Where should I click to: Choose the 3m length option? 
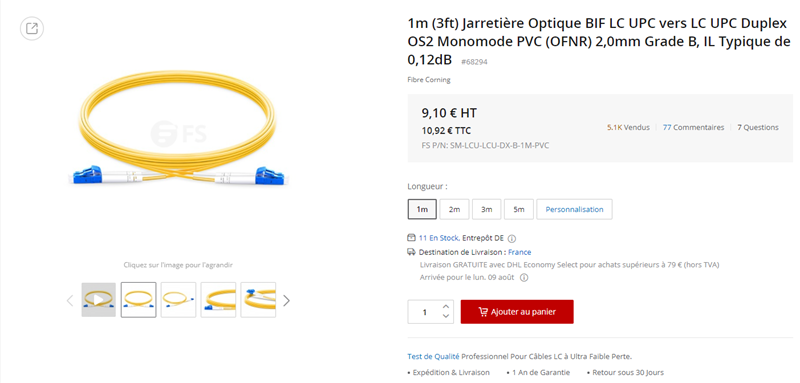click(486, 209)
